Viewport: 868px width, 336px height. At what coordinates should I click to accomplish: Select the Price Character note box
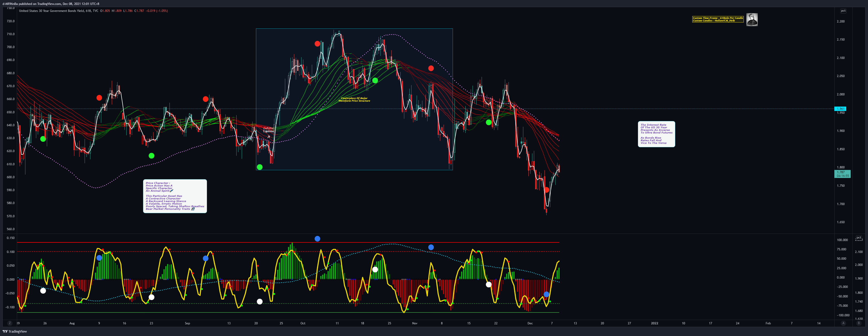point(175,196)
